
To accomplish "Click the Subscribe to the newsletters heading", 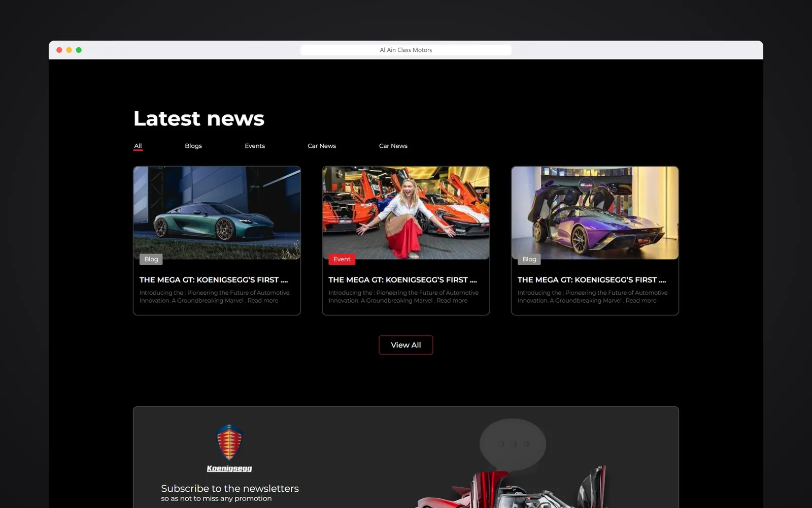I will 230,488.
